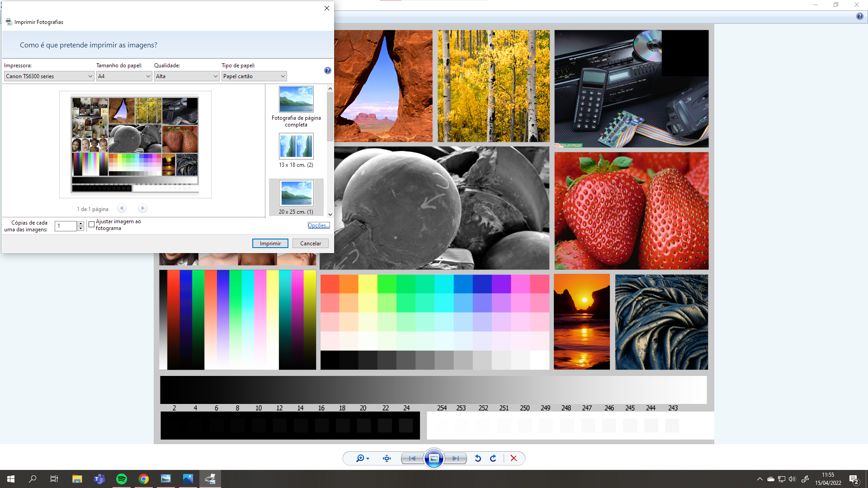
Task: Rotate image clockwise
Action: [493, 458]
